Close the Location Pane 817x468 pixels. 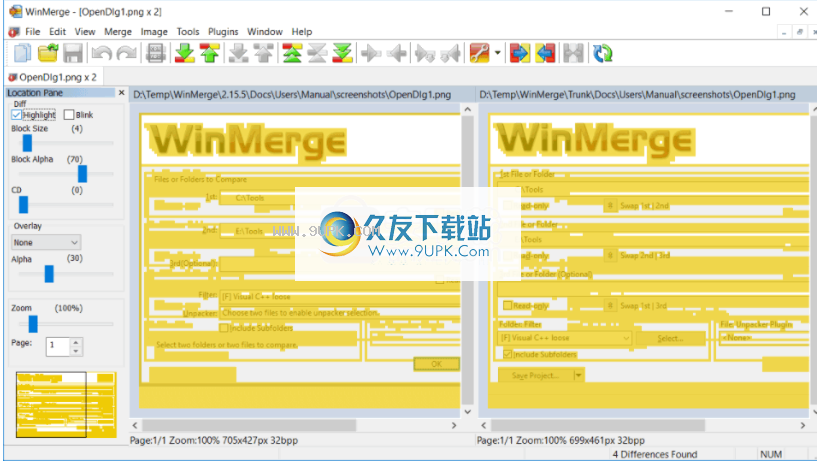[x=121, y=92]
